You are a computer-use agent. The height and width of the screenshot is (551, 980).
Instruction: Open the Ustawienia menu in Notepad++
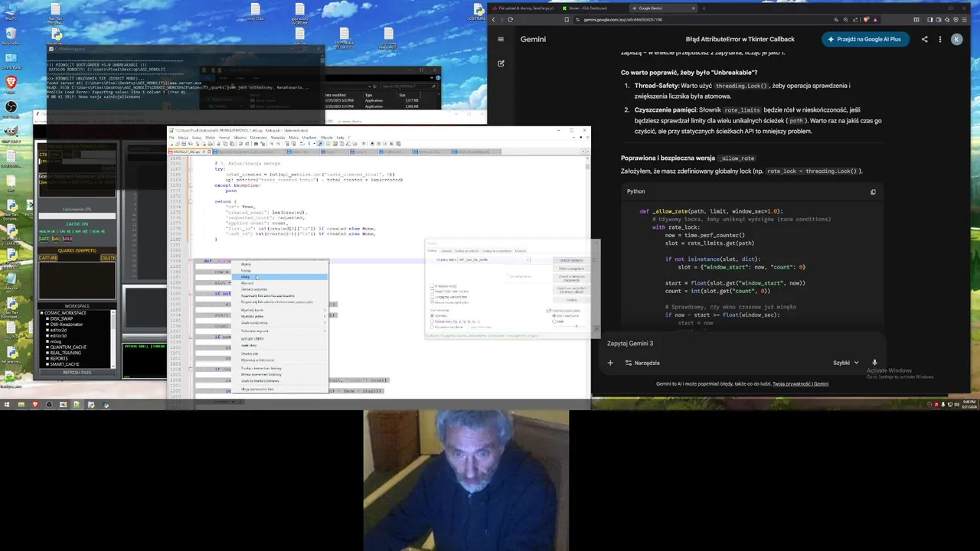coord(258,138)
